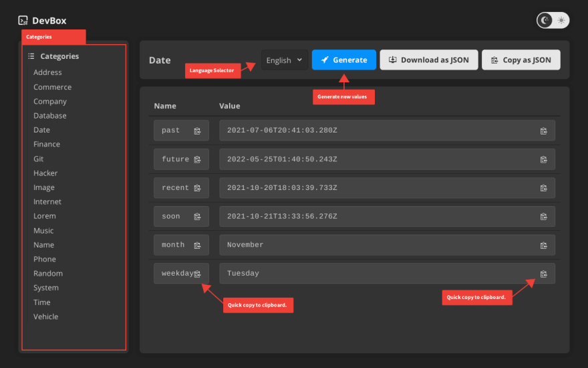Copy the Tuesday value to clipboard
The height and width of the screenshot is (368, 588).
(543, 274)
